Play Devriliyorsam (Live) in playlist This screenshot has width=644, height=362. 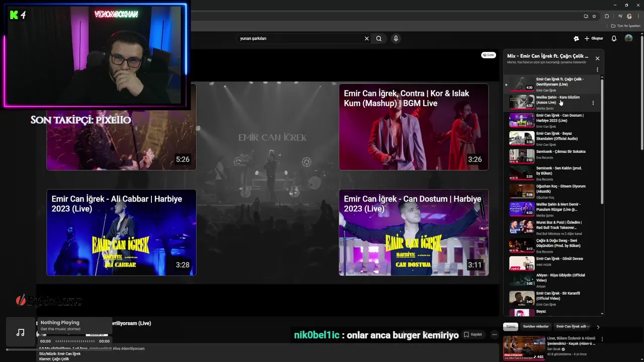pos(552,84)
